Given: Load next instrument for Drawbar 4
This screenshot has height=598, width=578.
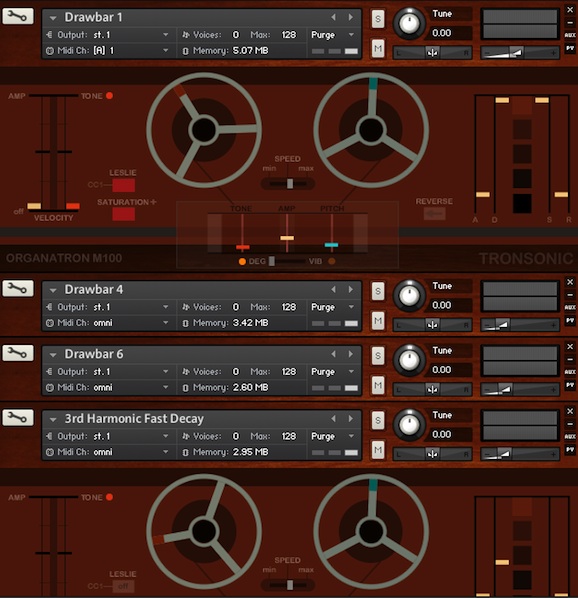Looking at the screenshot, I should 350,289.
